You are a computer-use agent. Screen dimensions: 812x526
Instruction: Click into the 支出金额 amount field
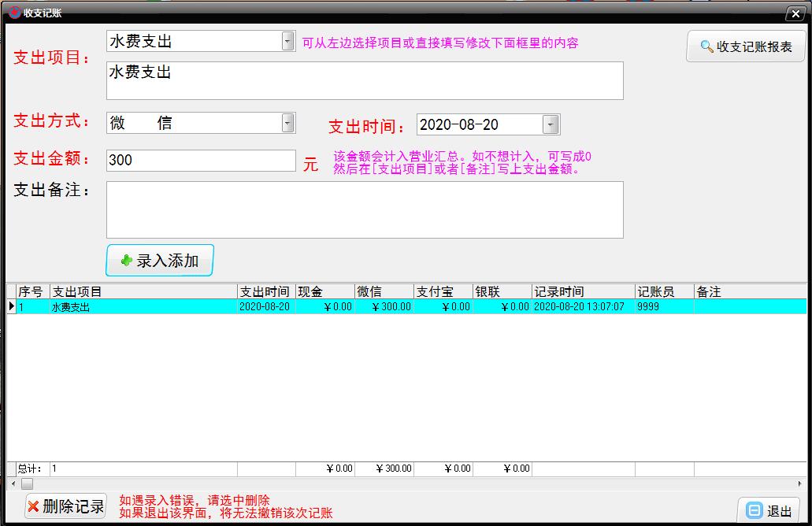point(201,161)
